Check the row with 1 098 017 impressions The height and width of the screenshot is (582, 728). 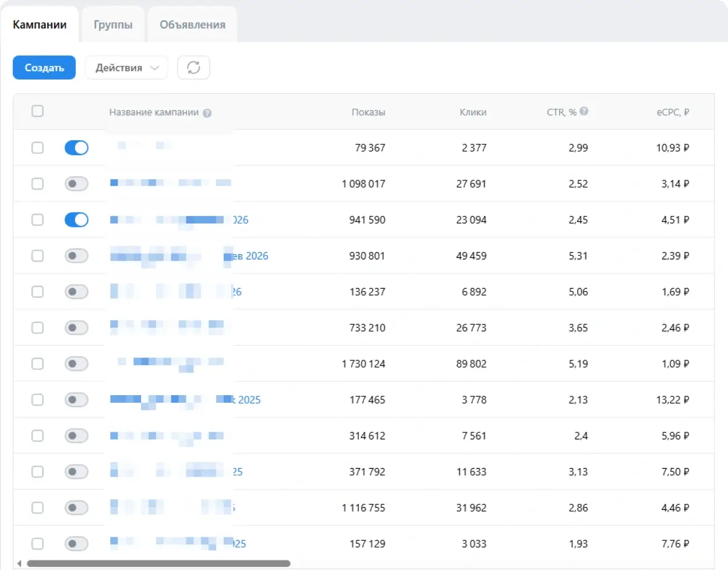coord(37,184)
